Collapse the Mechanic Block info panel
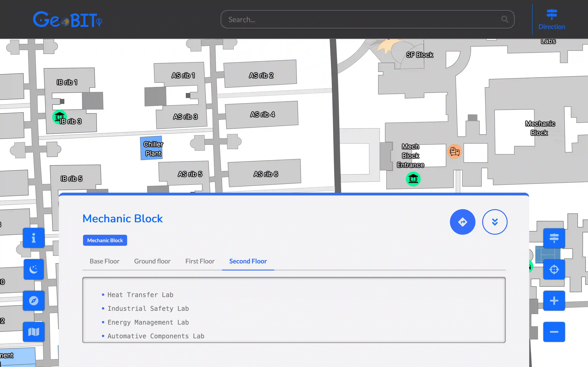Screen dimensions: 588x367 495,222
